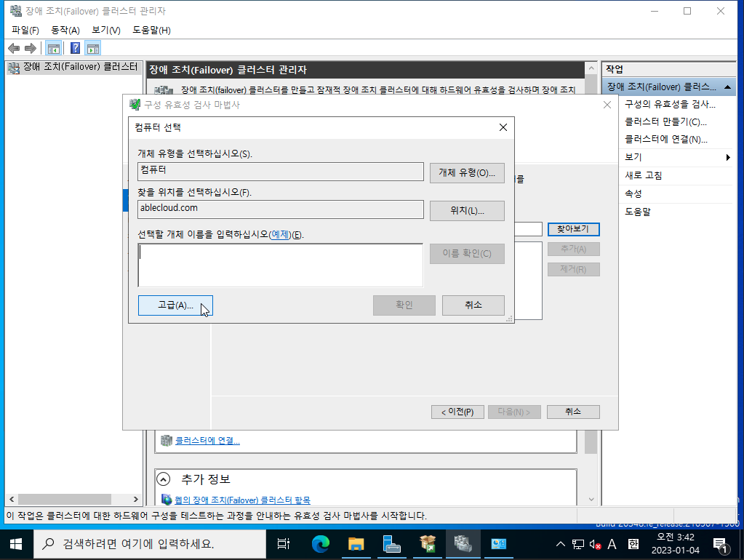The image size is (744, 560).
Task: Close the 구성 유효성 검사 마법사 window
Action: (607, 105)
